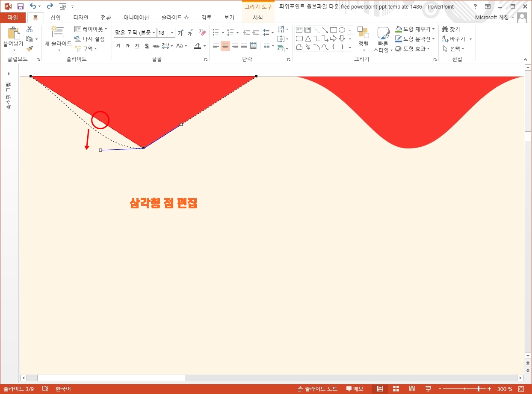Activate the Format Painter brush

coord(30,49)
